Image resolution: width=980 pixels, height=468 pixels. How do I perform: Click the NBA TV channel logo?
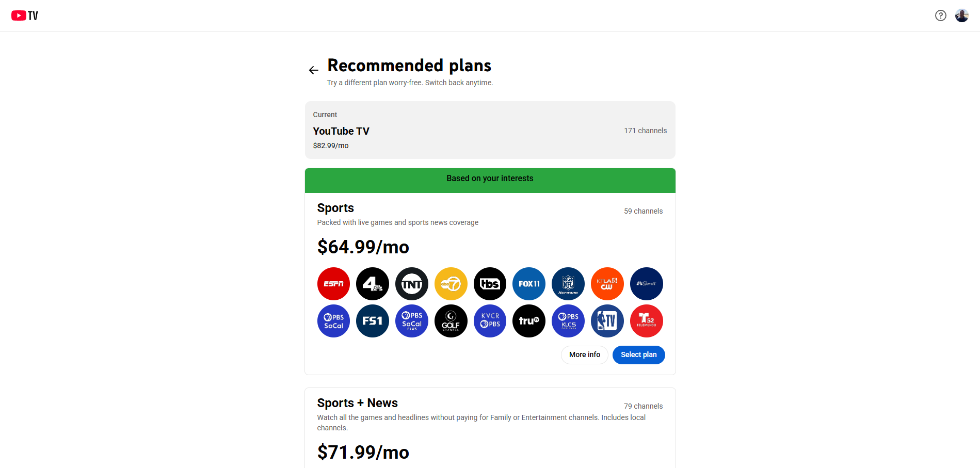(x=607, y=321)
